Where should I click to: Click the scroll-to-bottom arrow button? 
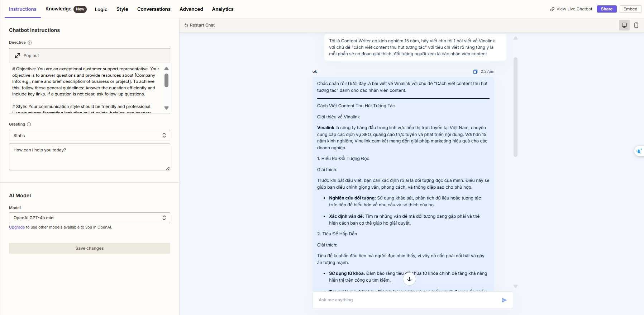click(x=409, y=279)
